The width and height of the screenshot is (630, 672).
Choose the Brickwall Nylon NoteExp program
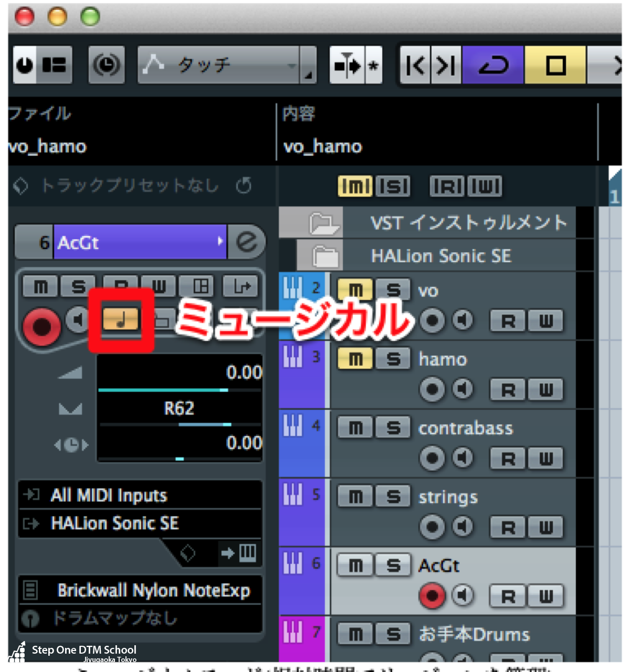[x=152, y=591]
